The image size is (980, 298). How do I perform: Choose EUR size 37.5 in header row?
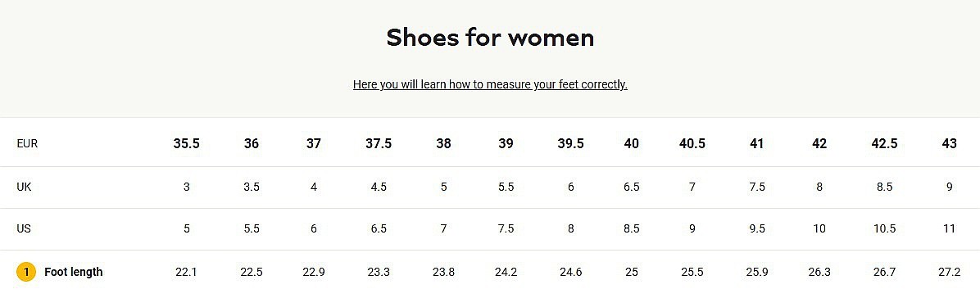click(x=379, y=144)
